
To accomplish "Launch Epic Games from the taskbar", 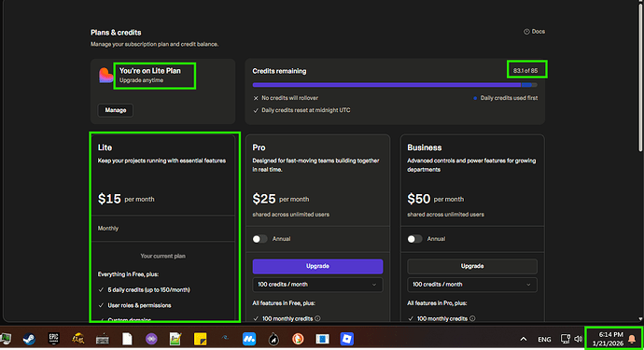I will [x=54, y=339].
